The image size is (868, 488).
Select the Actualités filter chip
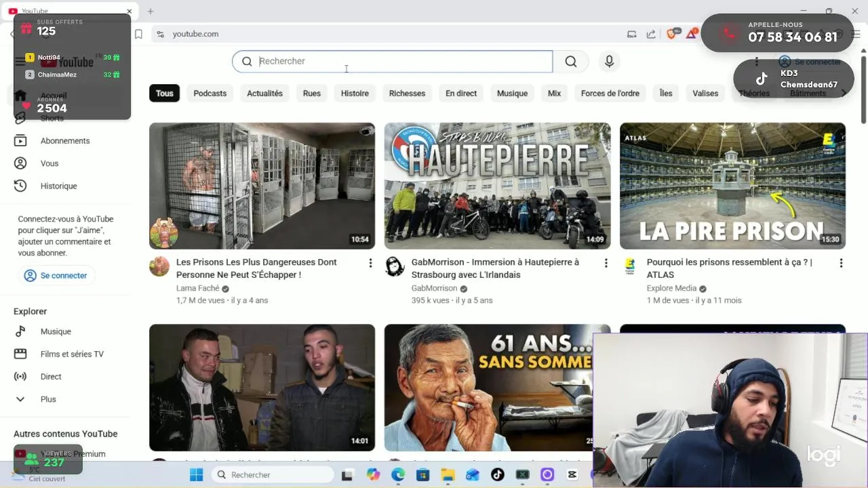(x=264, y=94)
